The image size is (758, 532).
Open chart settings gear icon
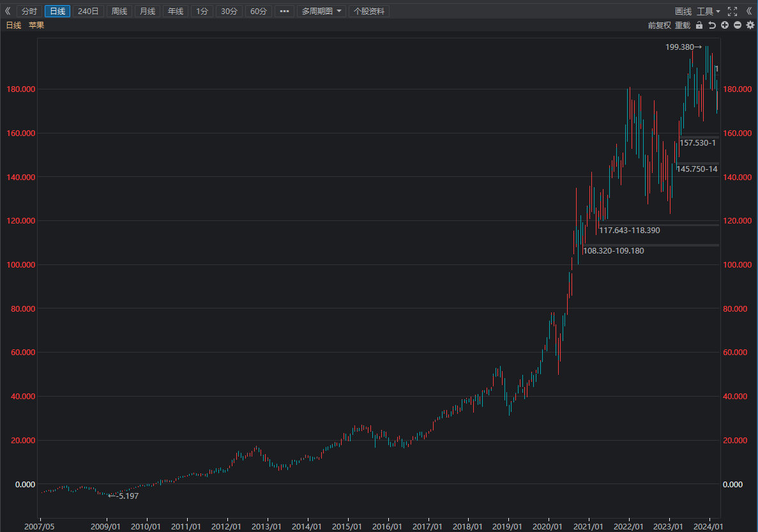point(750,25)
